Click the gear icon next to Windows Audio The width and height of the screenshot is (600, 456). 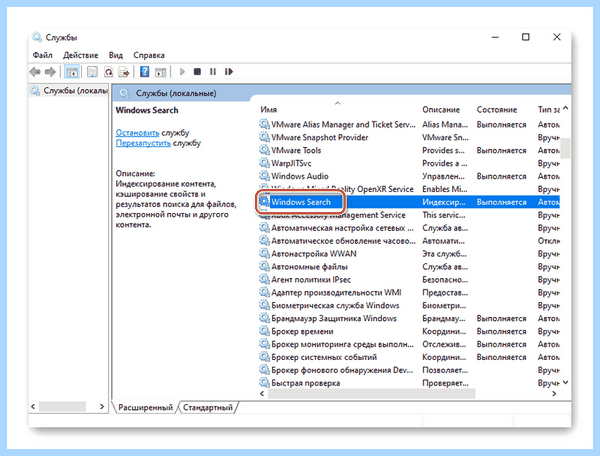click(x=264, y=176)
